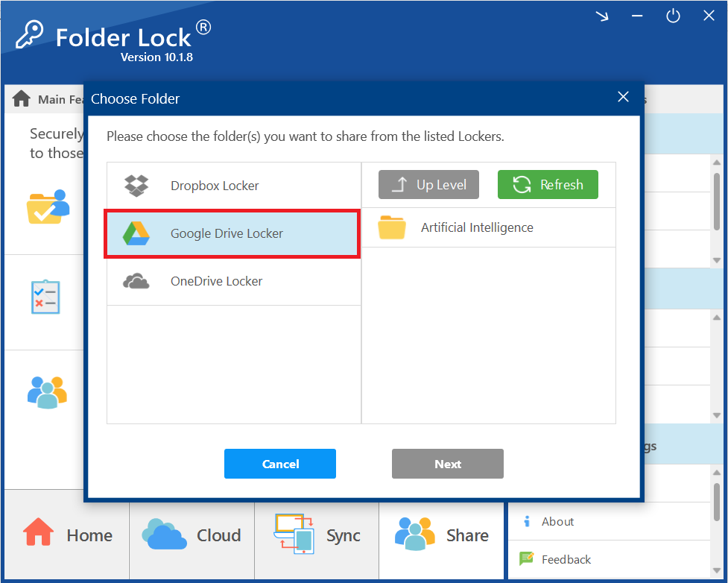
Task: Close the Choose Folder dialog
Action: pos(623,97)
